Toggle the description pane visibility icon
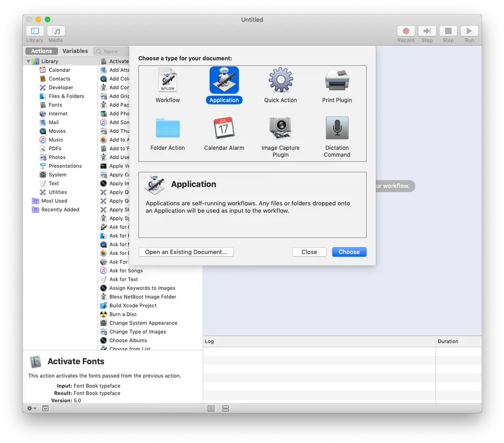The height and width of the screenshot is (443, 504). (x=45, y=408)
